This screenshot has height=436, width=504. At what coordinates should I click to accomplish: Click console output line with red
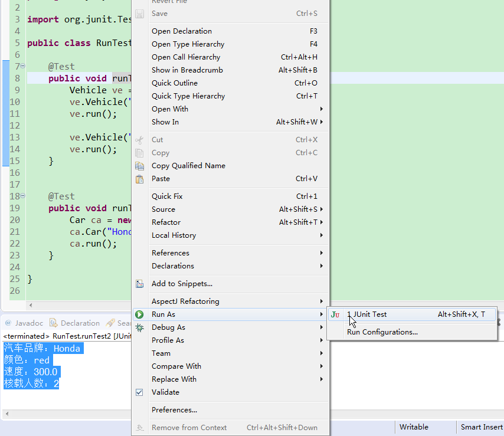point(28,360)
